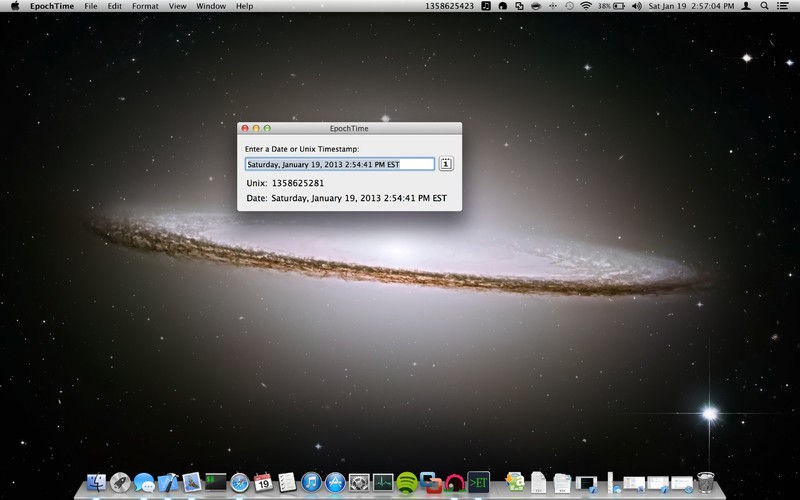The image size is (800, 500).
Task: Click the calendar button beside the timestamp field
Action: coord(446,164)
